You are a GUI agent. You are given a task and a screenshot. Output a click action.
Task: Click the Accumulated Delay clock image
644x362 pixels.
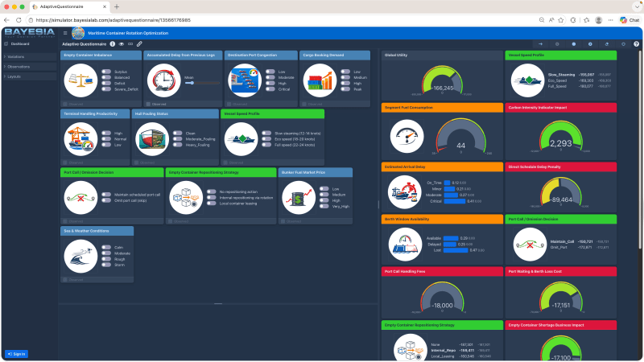click(x=164, y=80)
